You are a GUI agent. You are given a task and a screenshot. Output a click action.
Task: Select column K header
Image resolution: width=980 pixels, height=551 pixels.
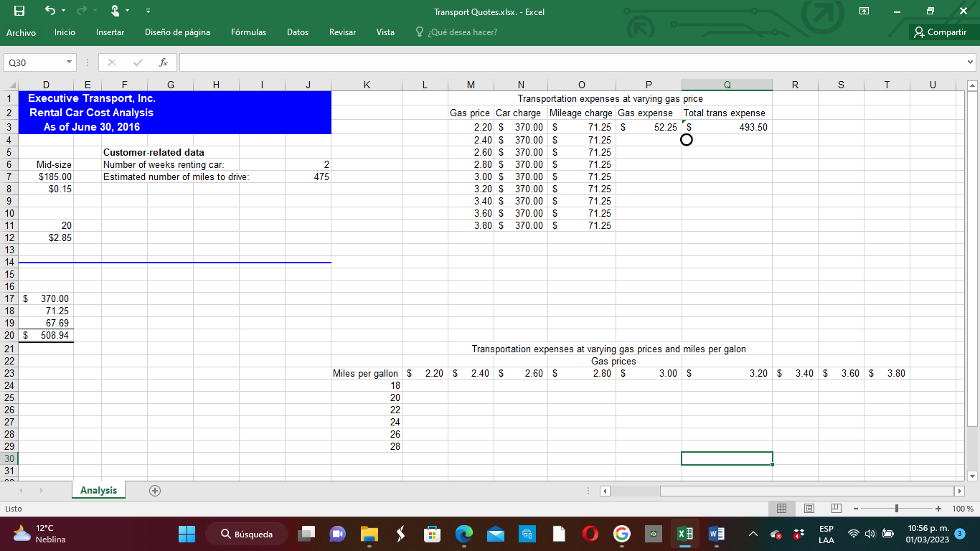367,85
